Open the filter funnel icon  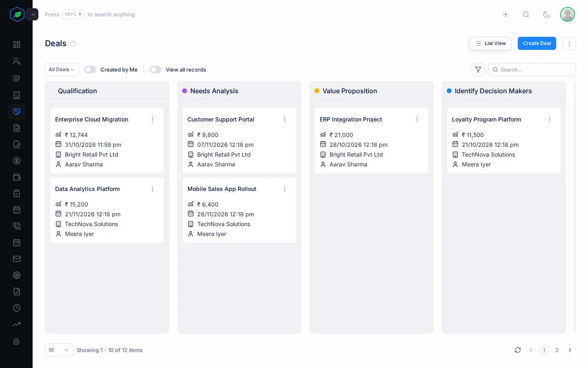(478, 70)
